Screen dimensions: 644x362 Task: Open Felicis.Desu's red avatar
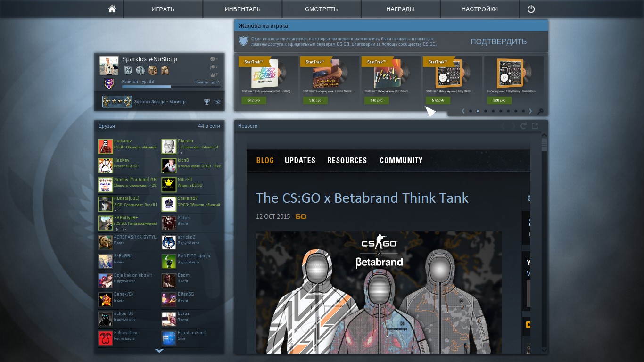click(106, 338)
